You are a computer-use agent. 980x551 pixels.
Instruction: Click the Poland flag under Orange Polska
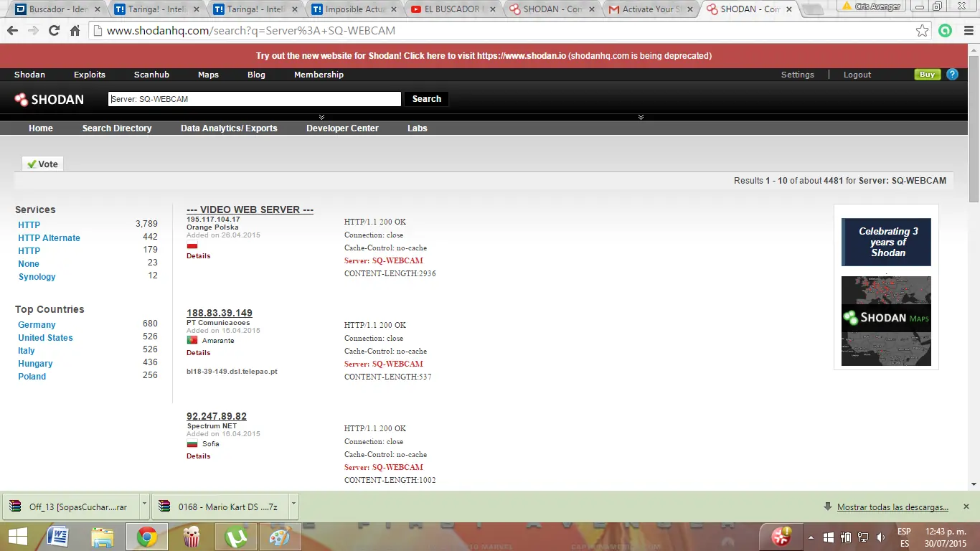click(x=192, y=245)
